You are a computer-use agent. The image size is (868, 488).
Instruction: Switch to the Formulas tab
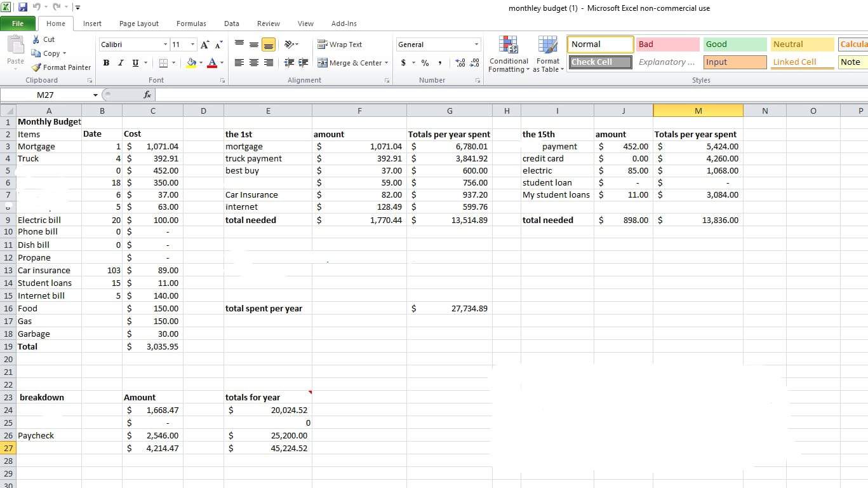pyautogui.click(x=191, y=24)
